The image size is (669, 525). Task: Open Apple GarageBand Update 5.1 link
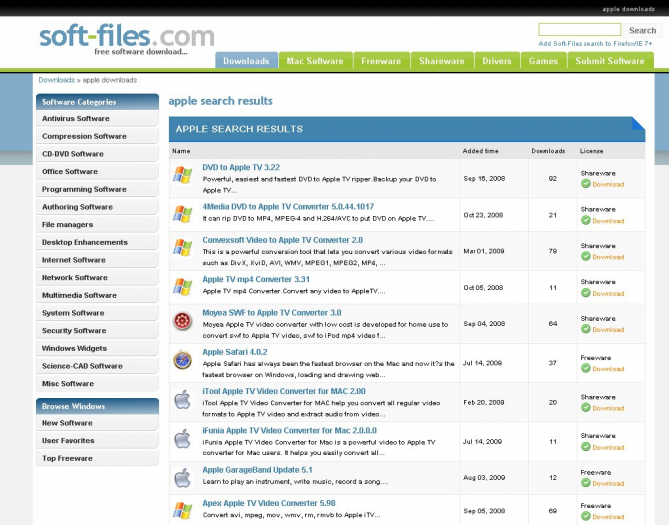click(x=257, y=470)
